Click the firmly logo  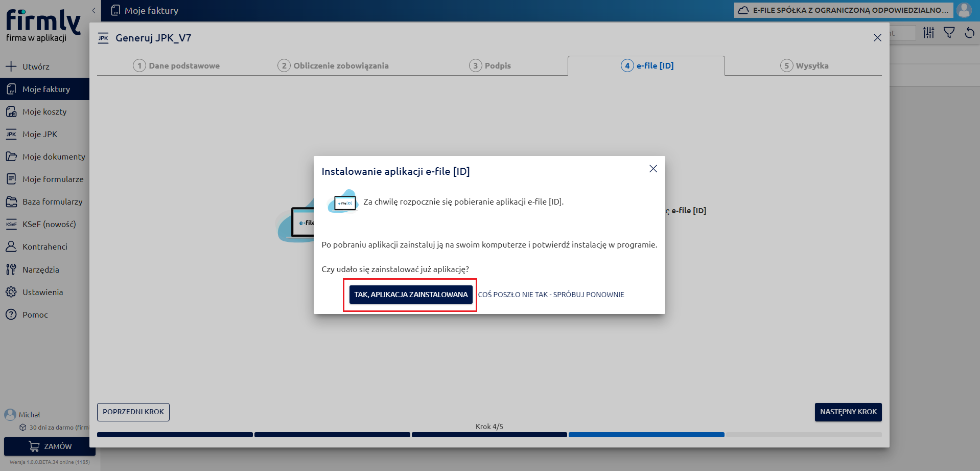click(43, 26)
